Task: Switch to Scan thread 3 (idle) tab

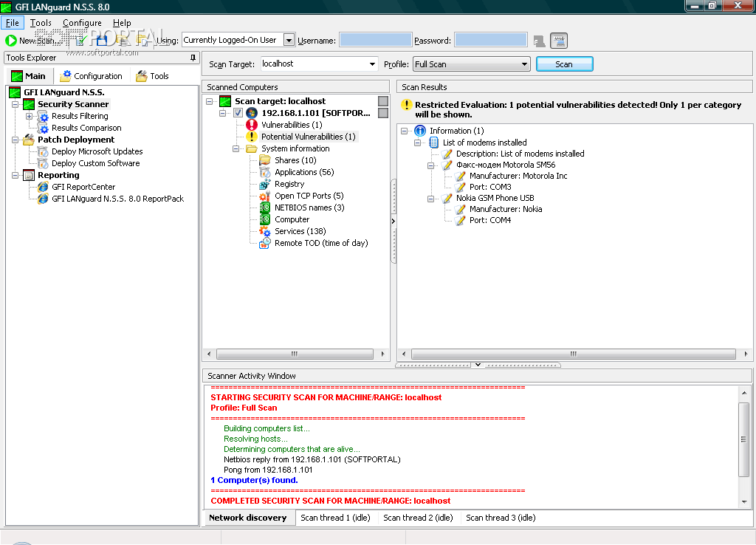Action: [501, 518]
